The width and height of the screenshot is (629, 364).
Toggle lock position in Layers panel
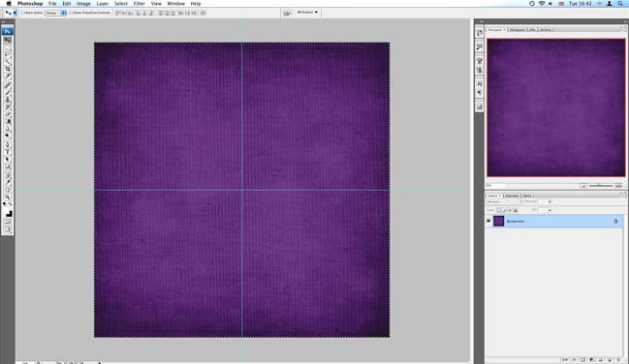click(x=510, y=210)
